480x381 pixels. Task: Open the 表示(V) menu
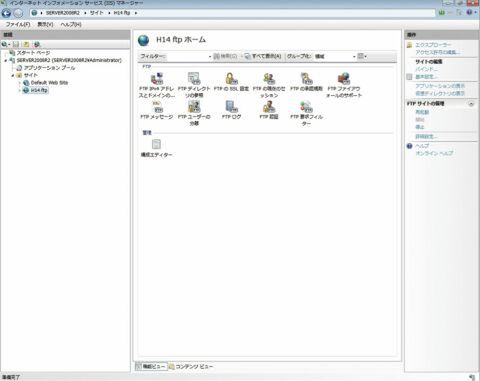(x=45, y=24)
